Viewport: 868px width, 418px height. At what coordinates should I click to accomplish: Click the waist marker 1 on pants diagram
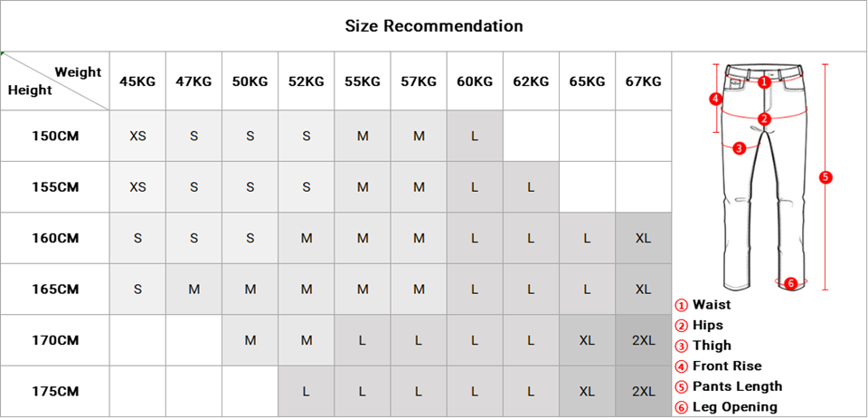coord(764,81)
